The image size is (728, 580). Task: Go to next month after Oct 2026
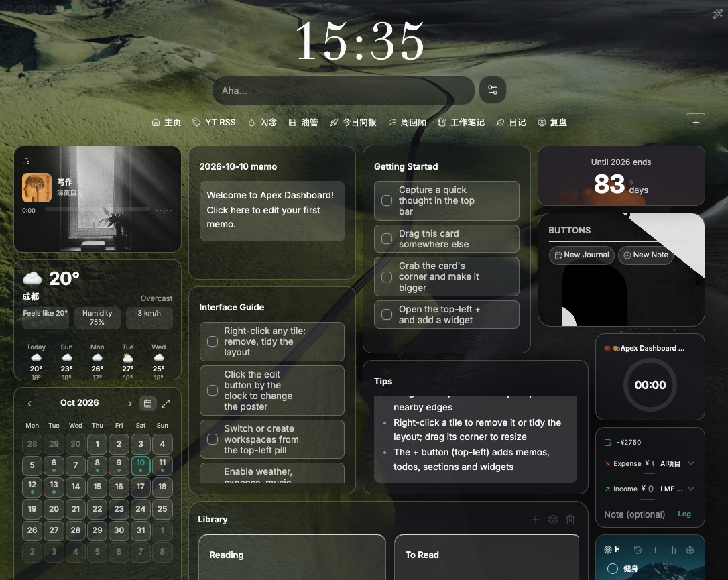click(x=129, y=404)
